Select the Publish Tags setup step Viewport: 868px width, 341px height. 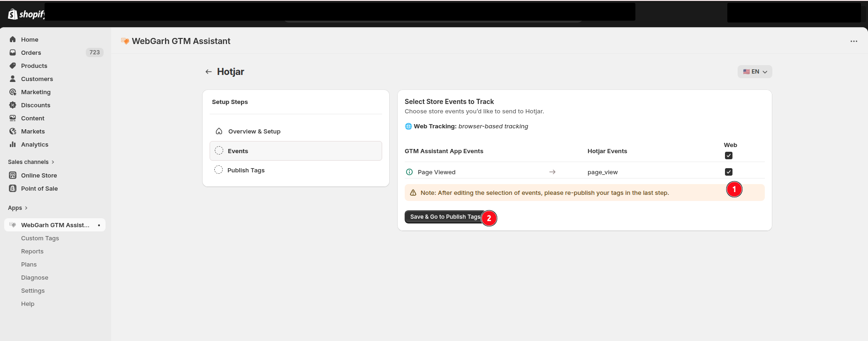tap(296, 170)
